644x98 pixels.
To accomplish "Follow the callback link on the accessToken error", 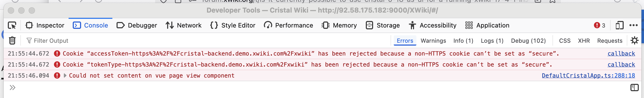I will (621, 54).
